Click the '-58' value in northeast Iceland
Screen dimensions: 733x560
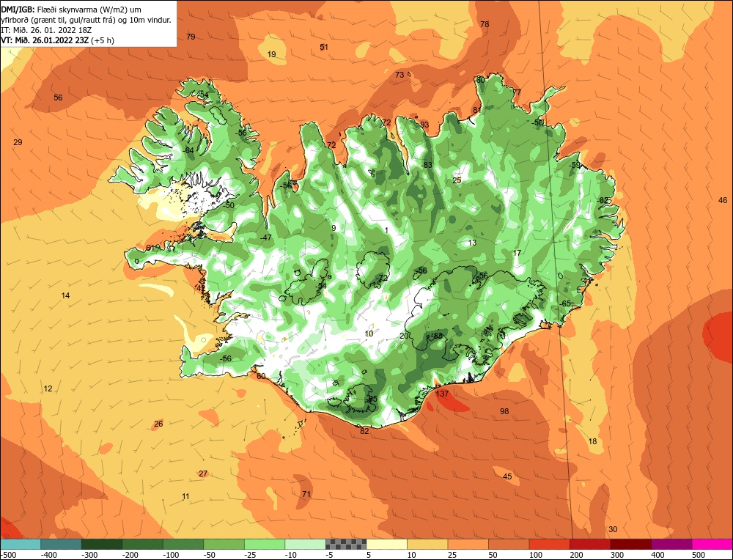pos(537,122)
